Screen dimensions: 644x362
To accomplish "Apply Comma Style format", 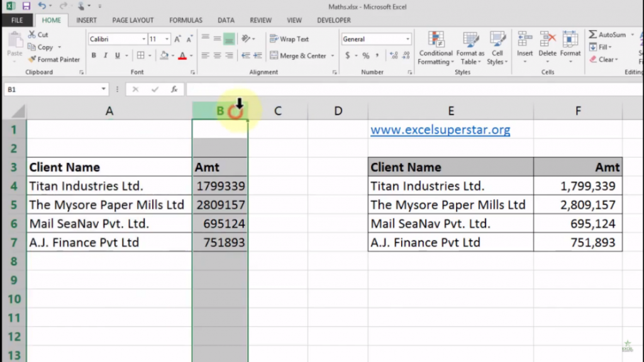I will pyautogui.click(x=377, y=55).
